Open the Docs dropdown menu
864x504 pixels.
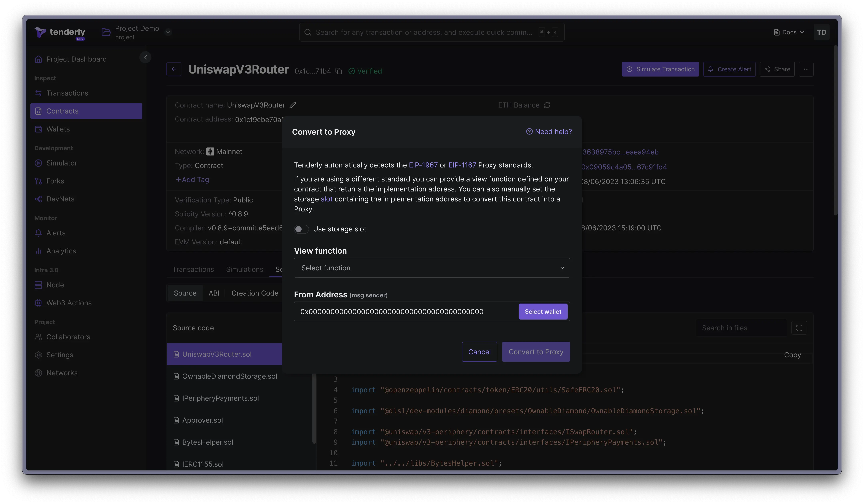tap(789, 32)
